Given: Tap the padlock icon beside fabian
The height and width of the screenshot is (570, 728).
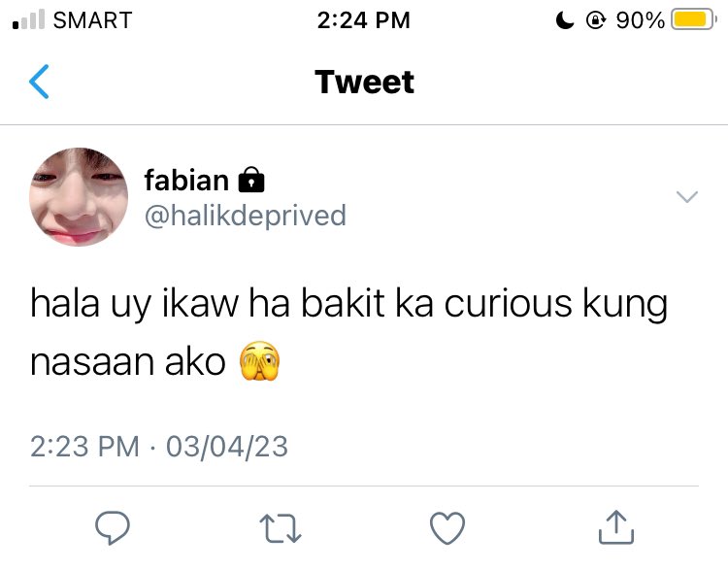Looking at the screenshot, I should pos(251,180).
